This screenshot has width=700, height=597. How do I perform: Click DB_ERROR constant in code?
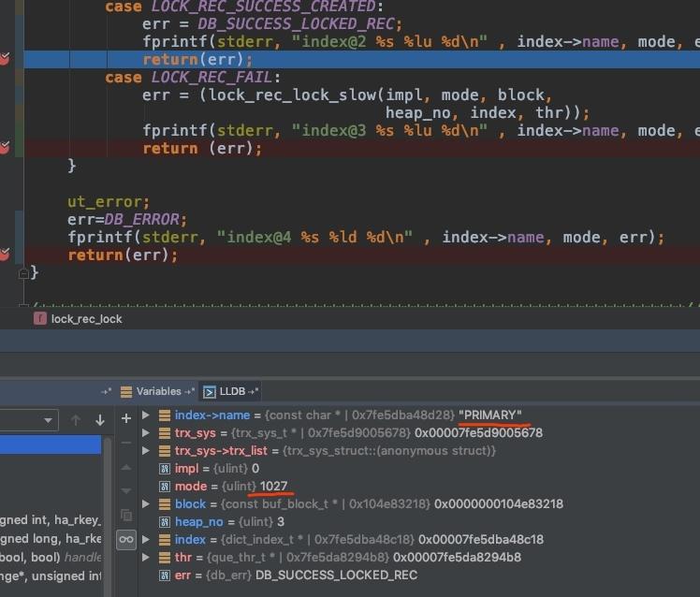click(x=141, y=219)
